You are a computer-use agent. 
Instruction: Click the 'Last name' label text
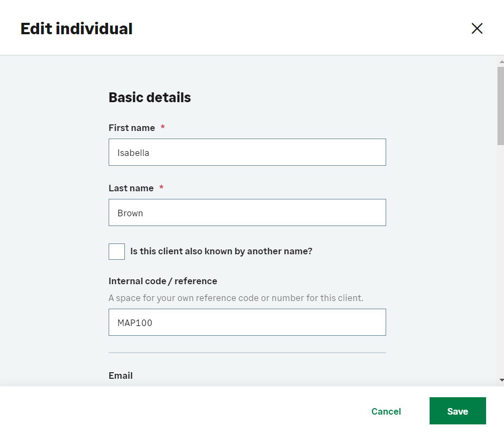click(131, 188)
